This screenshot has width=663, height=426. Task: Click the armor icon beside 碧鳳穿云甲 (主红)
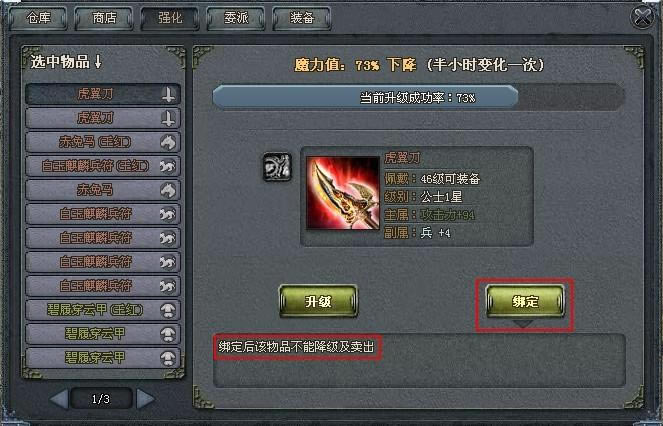[168, 311]
